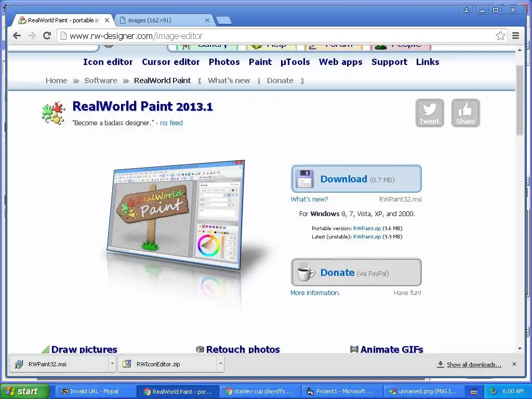The height and width of the screenshot is (399, 532).
Task: Click the RWIconEditor.zip download file icon
Action: pos(127,364)
